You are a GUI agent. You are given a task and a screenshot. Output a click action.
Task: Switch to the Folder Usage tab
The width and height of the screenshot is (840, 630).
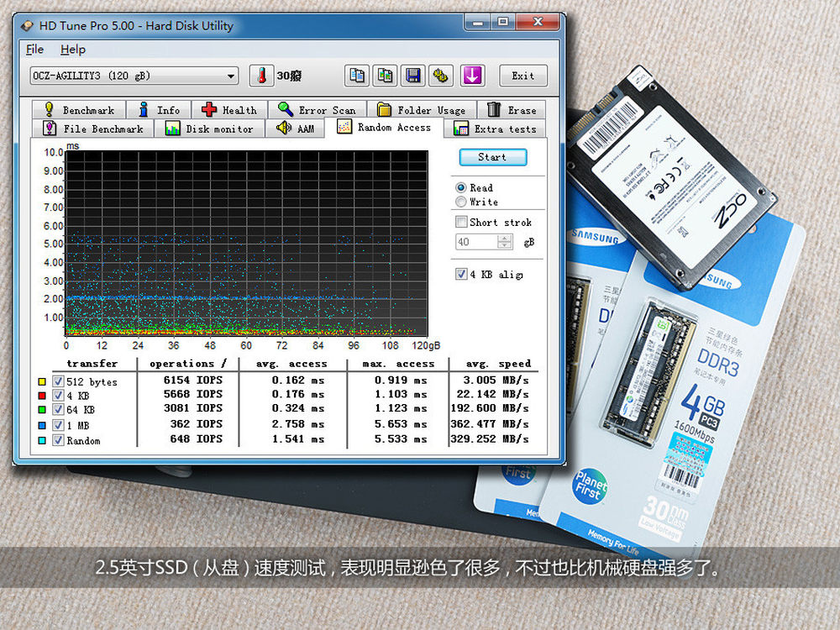tap(421, 110)
